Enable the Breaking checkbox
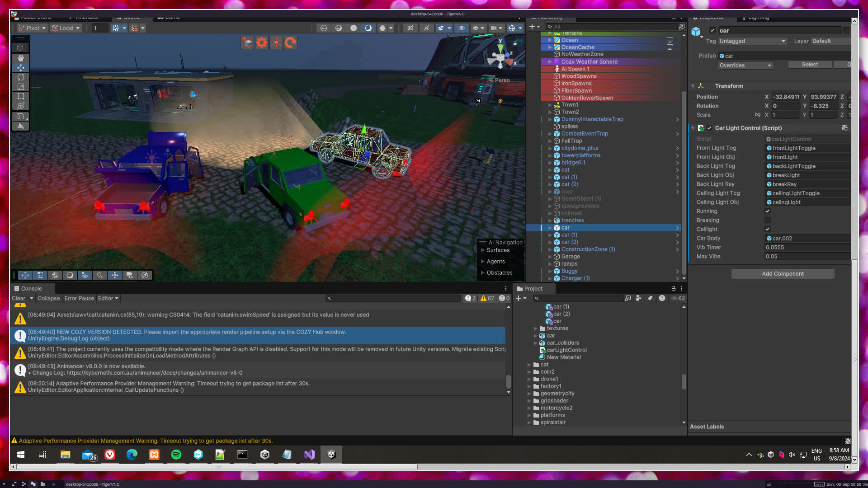This screenshot has height=488, width=868. [x=768, y=220]
